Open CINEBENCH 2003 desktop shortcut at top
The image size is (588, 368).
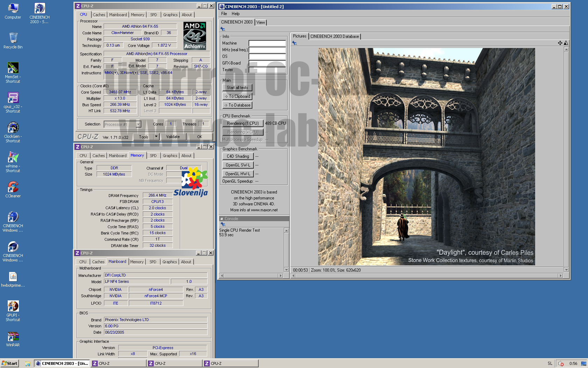pyautogui.click(x=40, y=13)
